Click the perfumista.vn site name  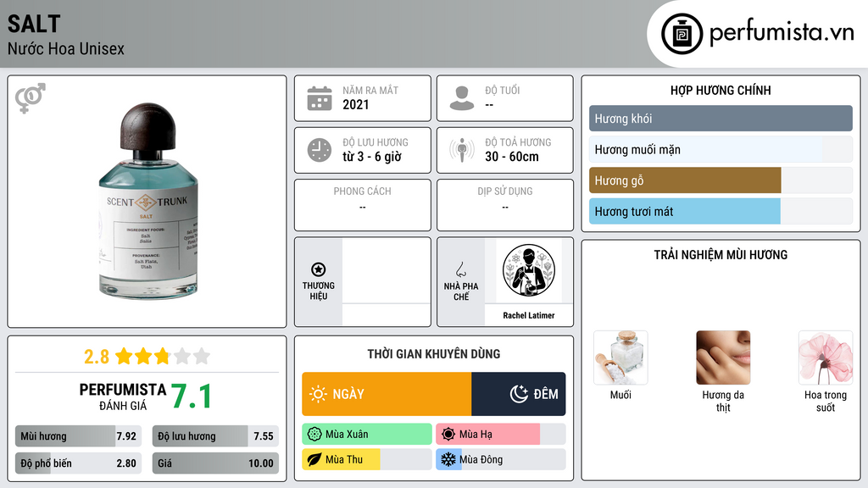pos(782,32)
